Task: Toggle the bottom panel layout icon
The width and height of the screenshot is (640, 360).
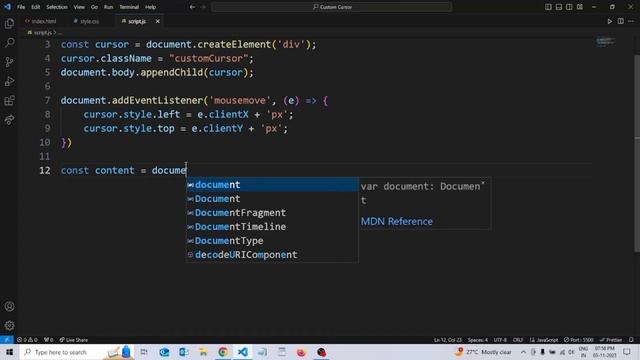Action: (559, 7)
